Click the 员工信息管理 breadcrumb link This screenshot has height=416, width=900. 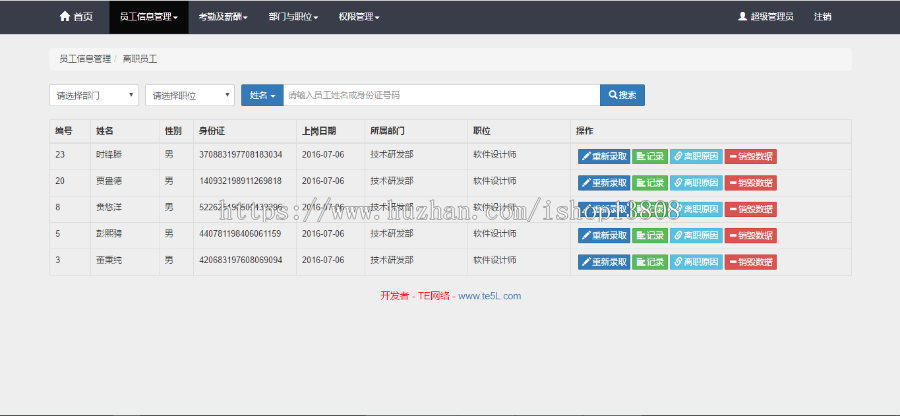click(85, 59)
